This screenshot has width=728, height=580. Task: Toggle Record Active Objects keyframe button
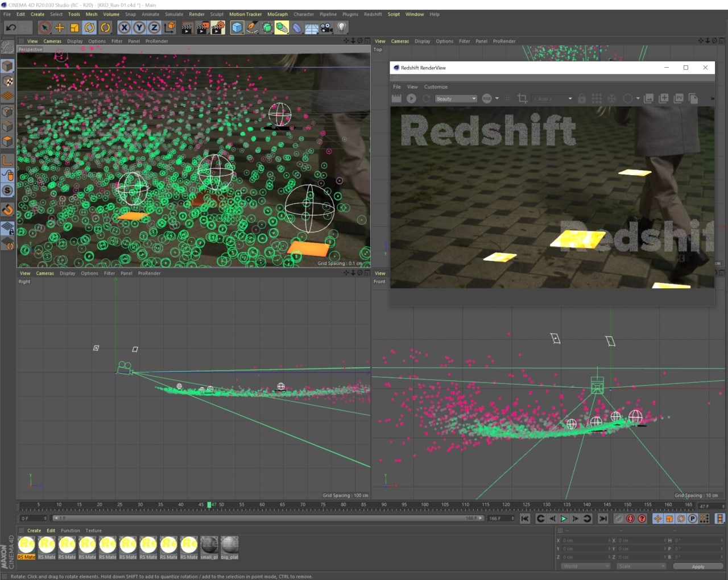click(x=618, y=519)
